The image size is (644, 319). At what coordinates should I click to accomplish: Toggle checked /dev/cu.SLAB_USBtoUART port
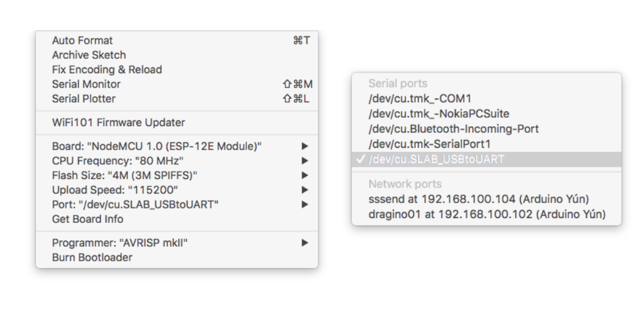point(487,159)
